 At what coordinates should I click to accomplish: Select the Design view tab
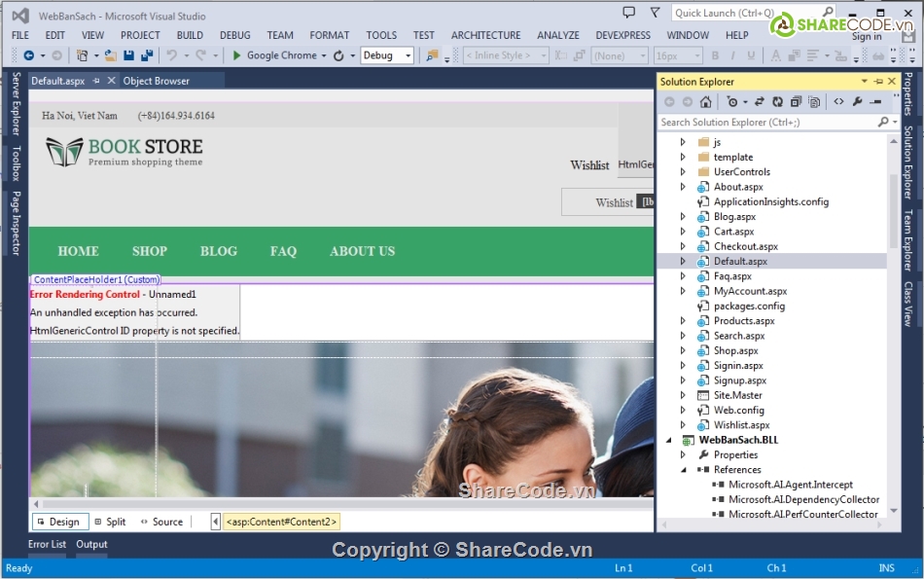click(x=59, y=522)
